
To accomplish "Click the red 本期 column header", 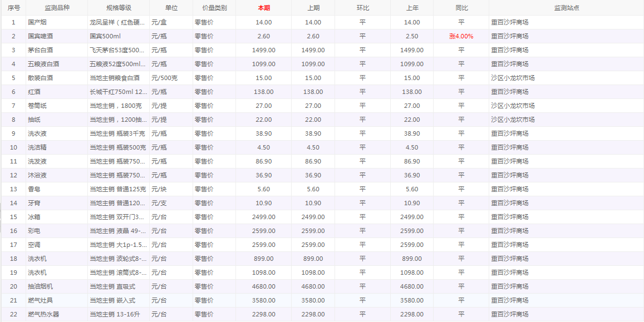I will tap(264, 8).
